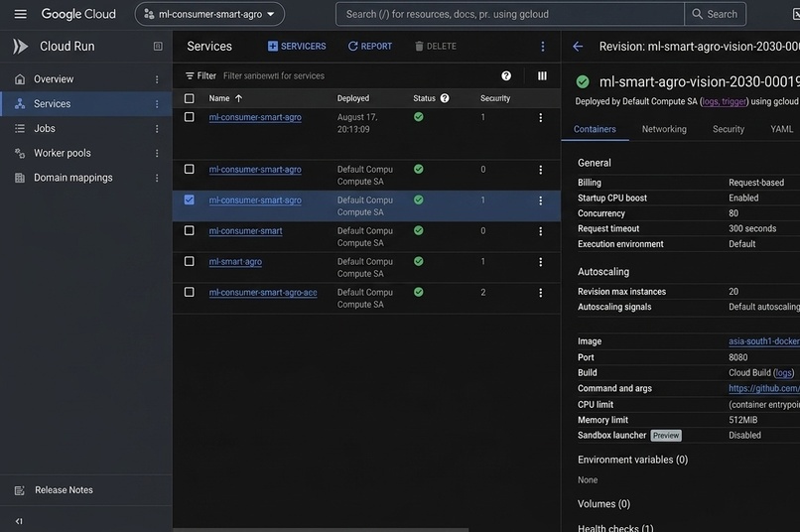Open the Worker pools item's three-dot options
The width and height of the screenshot is (800, 532).
click(x=157, y=153)
